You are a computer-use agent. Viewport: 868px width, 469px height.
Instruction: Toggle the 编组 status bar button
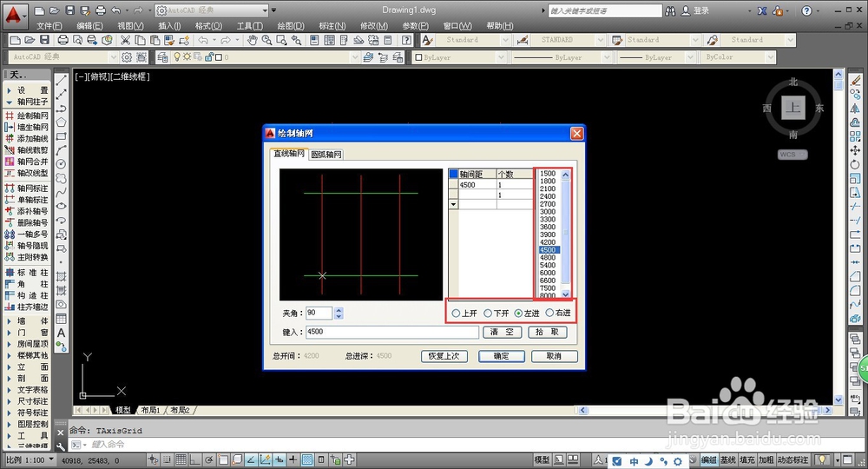tap(709, 460)
